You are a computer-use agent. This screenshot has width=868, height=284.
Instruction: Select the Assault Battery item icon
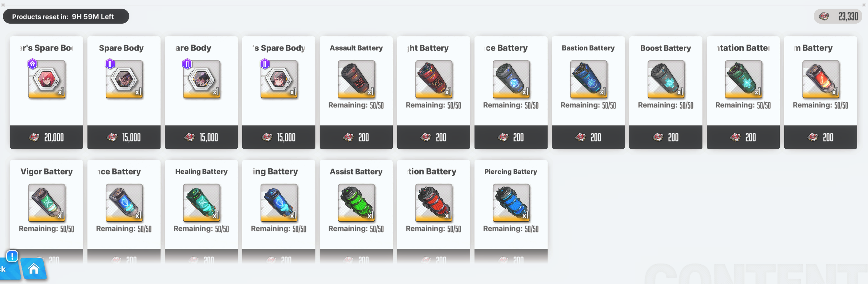356,79
